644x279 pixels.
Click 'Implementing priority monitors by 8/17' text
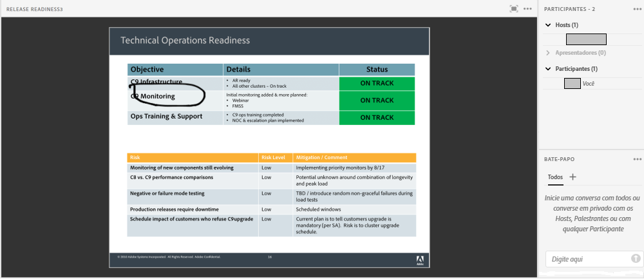pyautogui.click(x=340, y=168)
